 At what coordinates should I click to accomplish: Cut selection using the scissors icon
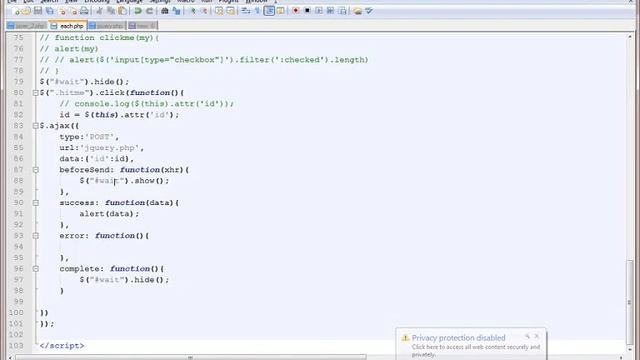[99, 11]
